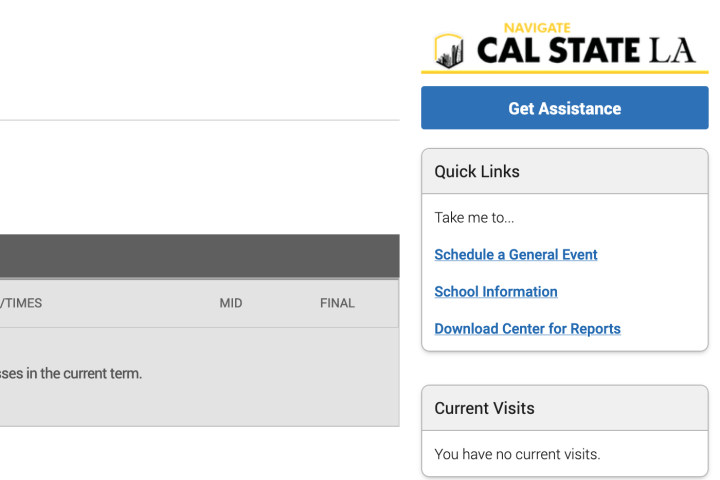Click the horizontal divider line above the table
This screenshot has height=480, width=720.
[200, 121]
